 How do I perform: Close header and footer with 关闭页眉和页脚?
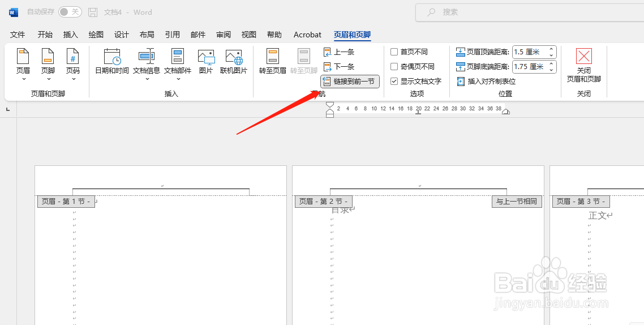(583, 66)
